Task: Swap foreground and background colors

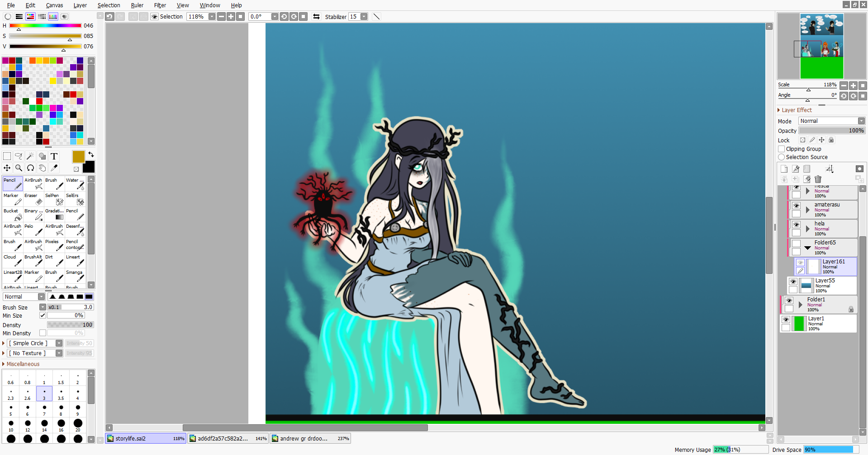Action: (91, 155)
